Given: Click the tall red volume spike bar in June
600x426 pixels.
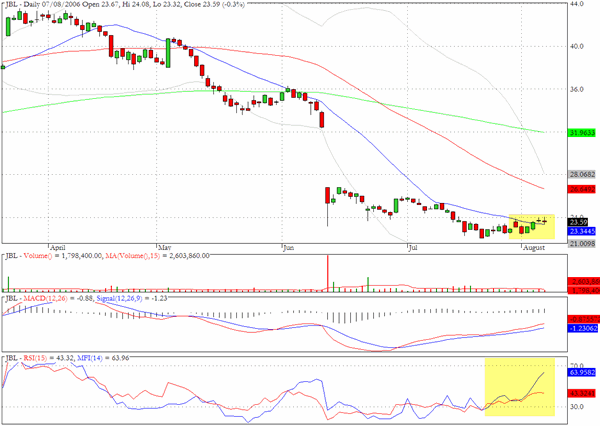Looking at the screenshot, I should tap(328, 273).
